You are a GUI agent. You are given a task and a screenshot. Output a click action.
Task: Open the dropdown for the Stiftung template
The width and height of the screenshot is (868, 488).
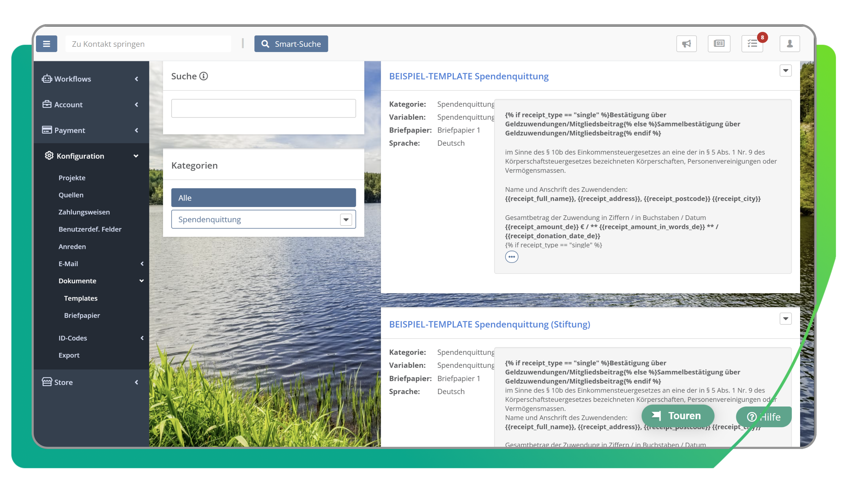[786, 319]
